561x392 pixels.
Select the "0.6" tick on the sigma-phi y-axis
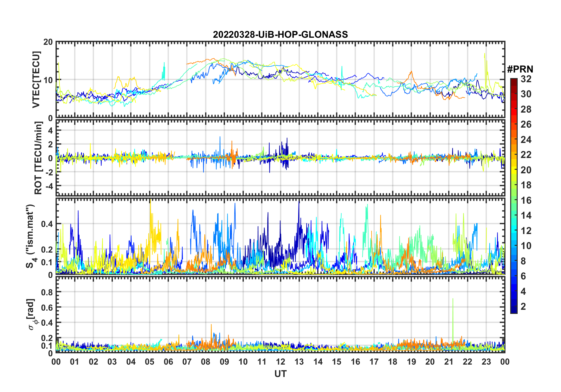(47, 307)
